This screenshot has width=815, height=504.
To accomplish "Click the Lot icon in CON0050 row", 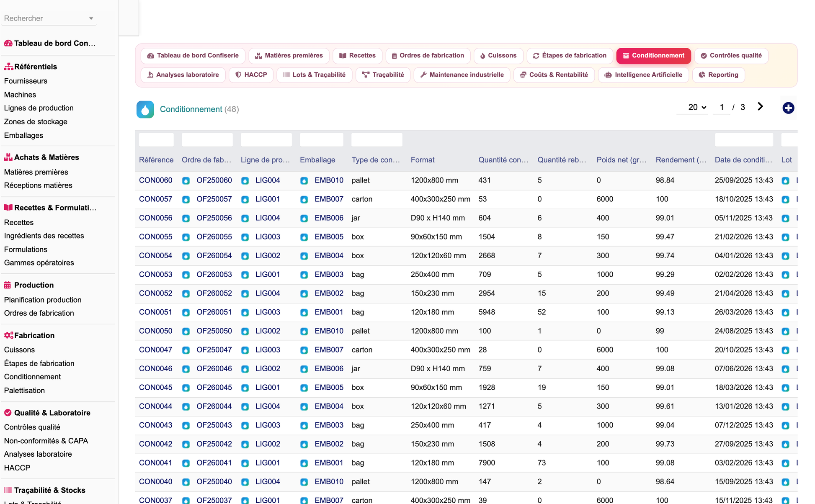I will 786,332.
